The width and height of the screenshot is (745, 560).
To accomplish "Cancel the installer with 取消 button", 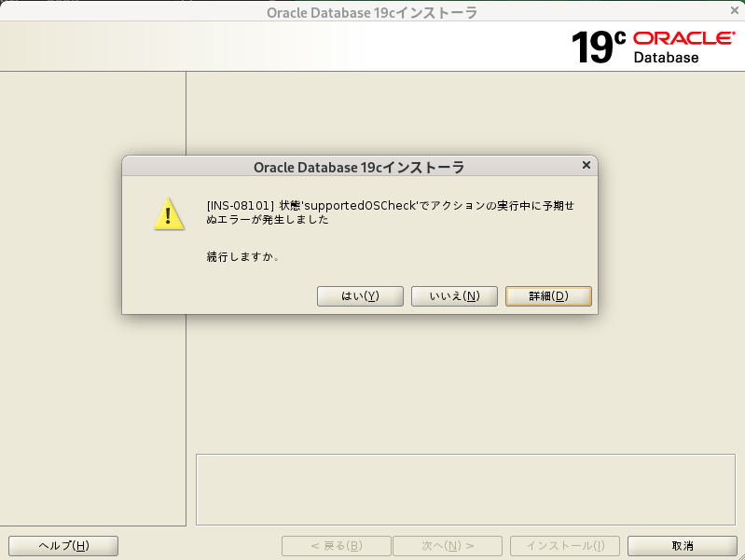I will tap(683, 546).
